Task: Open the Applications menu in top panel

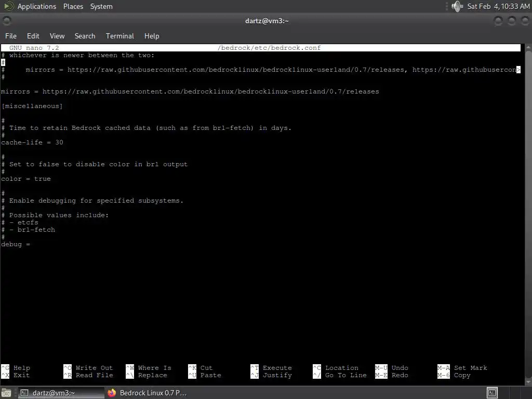Action: click(37, 6)
